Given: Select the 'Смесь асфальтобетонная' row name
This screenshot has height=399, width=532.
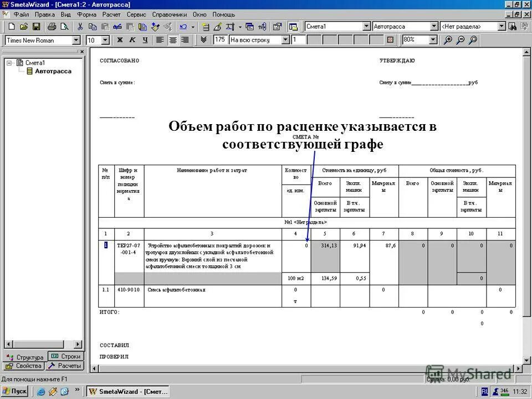Looking at the screenshot, I should (176, 290).
